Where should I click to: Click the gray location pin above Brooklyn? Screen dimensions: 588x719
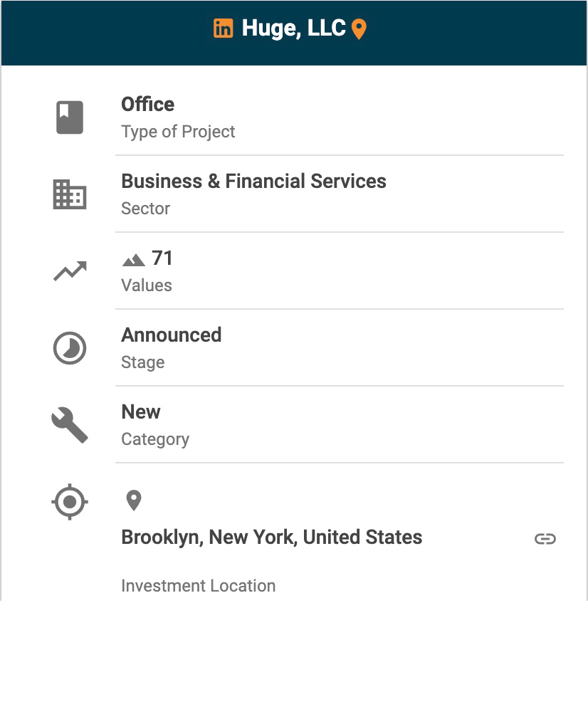pos(133,500)
